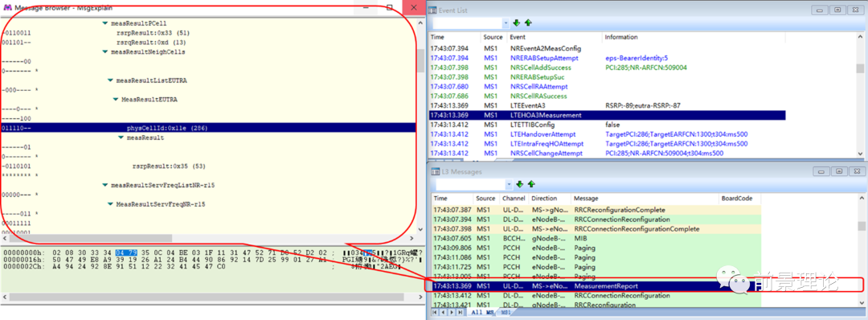The width and height of the screenshot is (868, 320).
Task: Click the L3 Messages vertical scrollbar thumb
Action: point(862,227)
